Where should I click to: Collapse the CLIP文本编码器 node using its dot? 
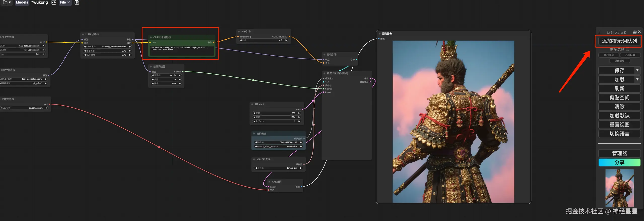(x=151, y=37)
